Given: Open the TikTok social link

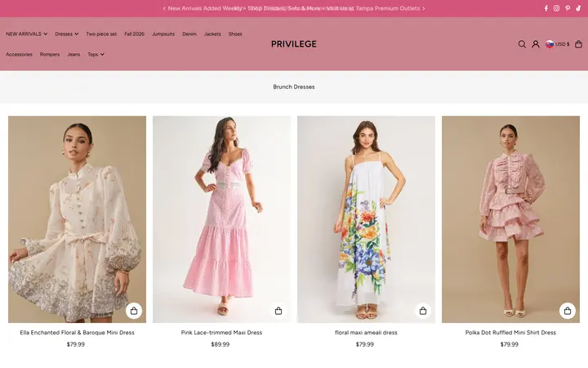Looking at the screenshot, I should coord(578,8).
